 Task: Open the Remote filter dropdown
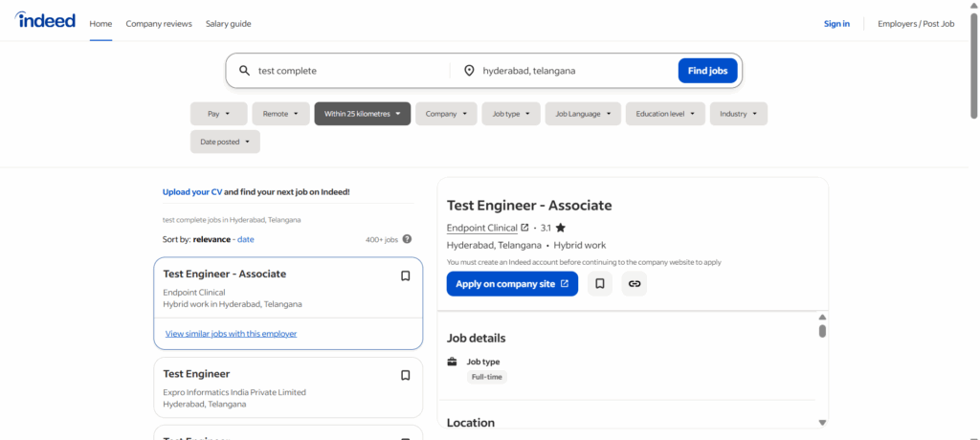pos(280,114)
